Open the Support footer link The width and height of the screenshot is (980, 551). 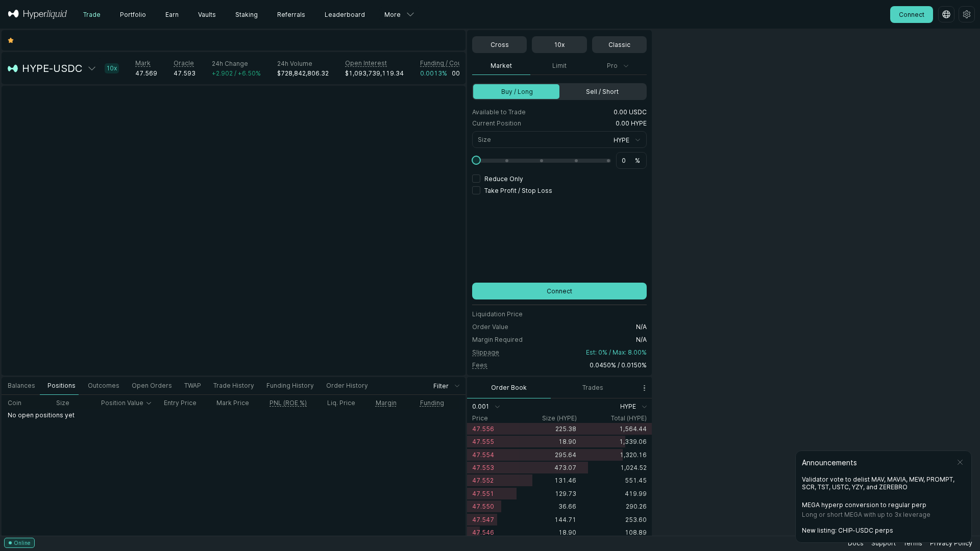(x=884, y=543)
